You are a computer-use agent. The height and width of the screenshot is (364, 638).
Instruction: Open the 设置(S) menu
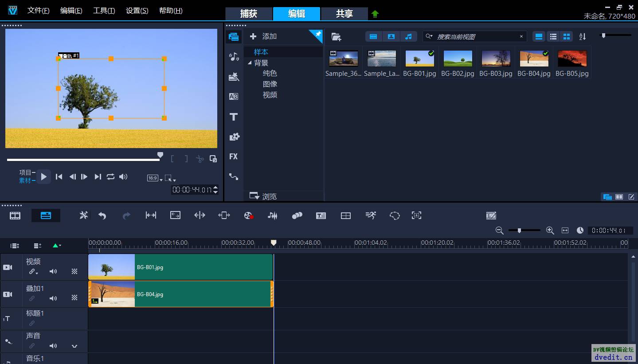click(x=137, y=11)
